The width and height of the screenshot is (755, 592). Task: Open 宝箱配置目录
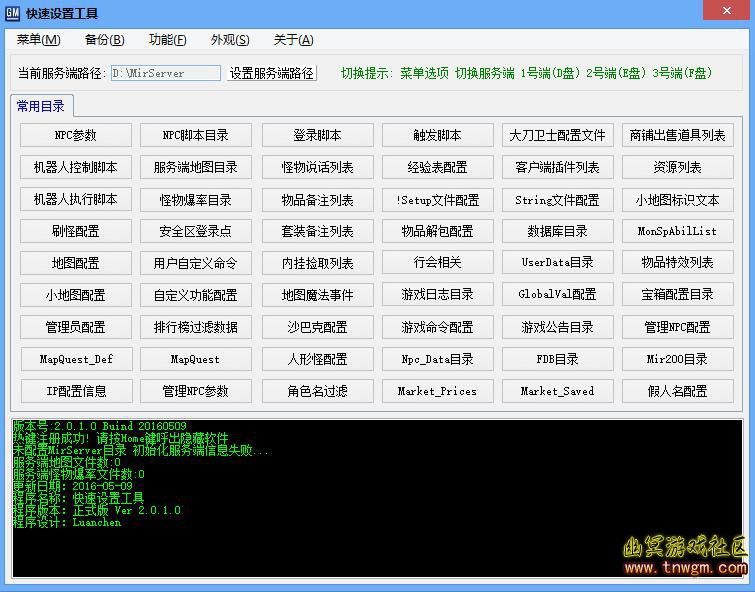click(x=677, y=294)
